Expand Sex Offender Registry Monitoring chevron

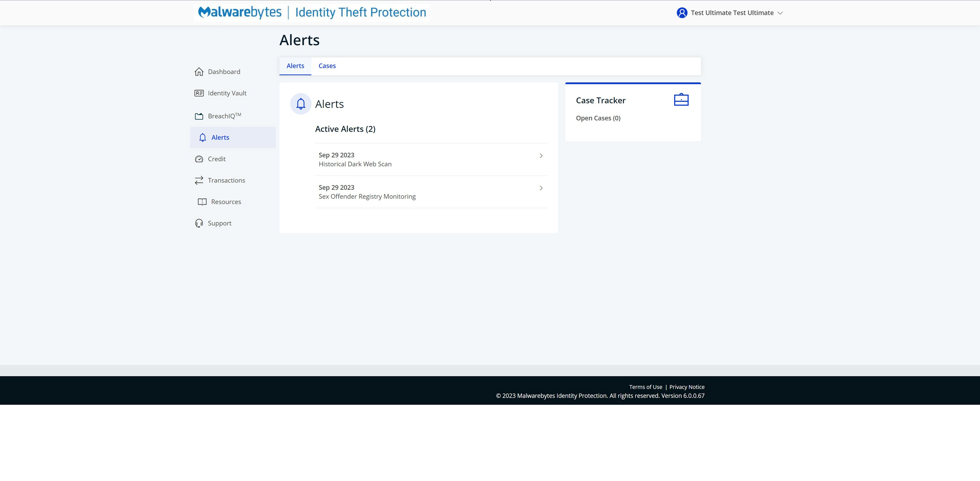click(x=541, y=188)
